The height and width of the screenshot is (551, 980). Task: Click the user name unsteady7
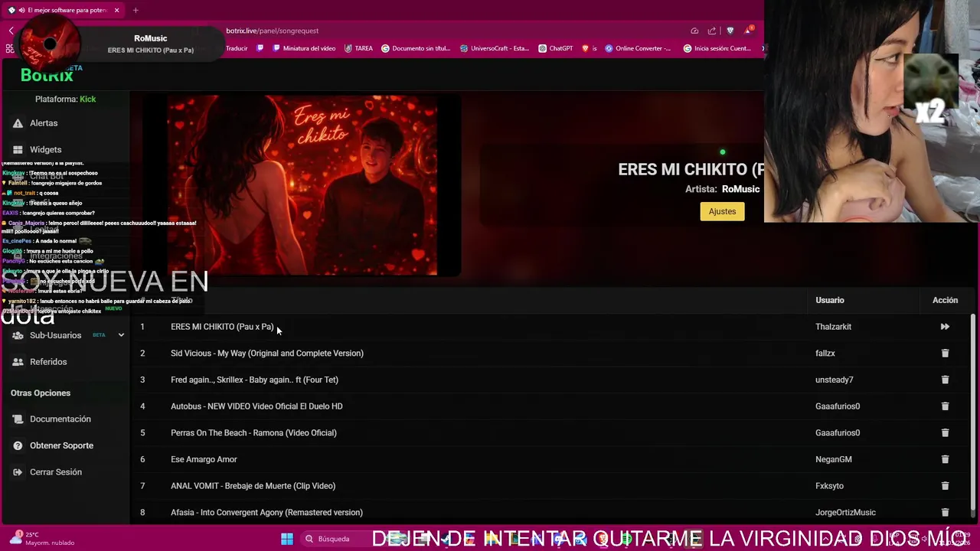[x=834, y=380]
